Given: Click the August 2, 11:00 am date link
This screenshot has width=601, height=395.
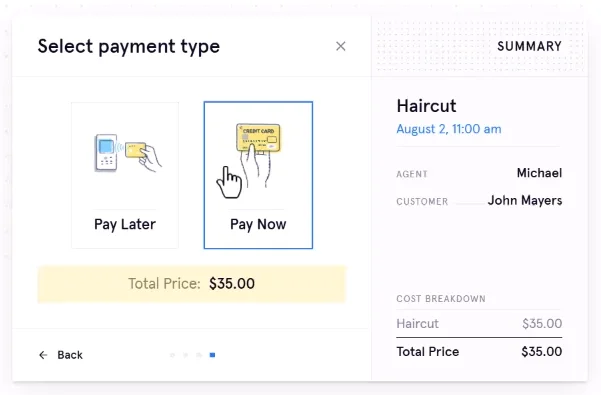Looking at the screenshot, I should 449,129.
